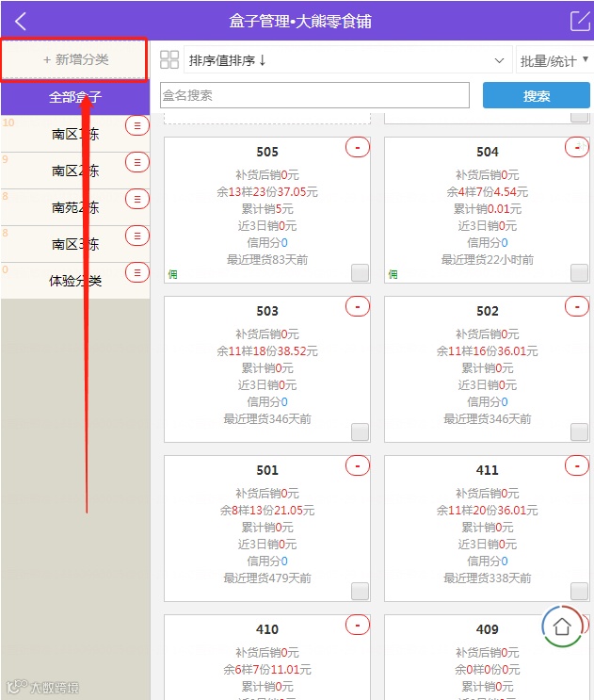
Task: Click the minus icon on box 502
Action: pos(577,307)
